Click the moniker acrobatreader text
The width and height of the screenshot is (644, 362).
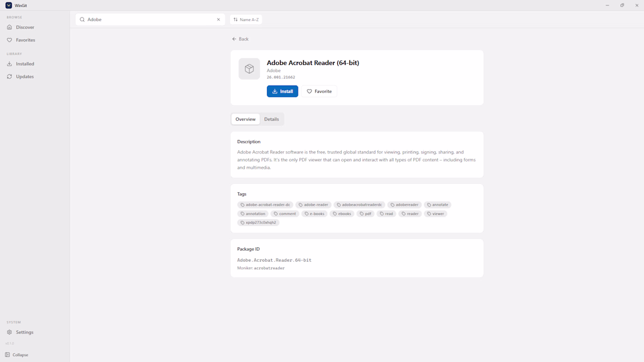point(269,268)
